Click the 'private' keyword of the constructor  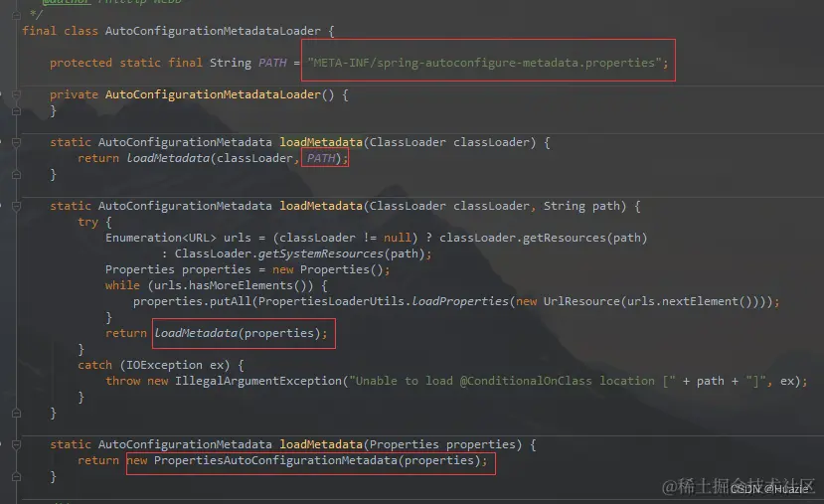pyautogui.click(x=75, y=94)
